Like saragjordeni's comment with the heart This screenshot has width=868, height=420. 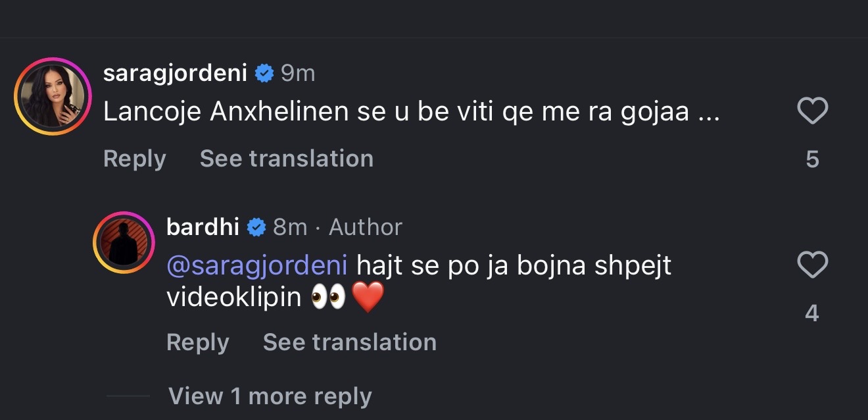(x=812, y=111)
